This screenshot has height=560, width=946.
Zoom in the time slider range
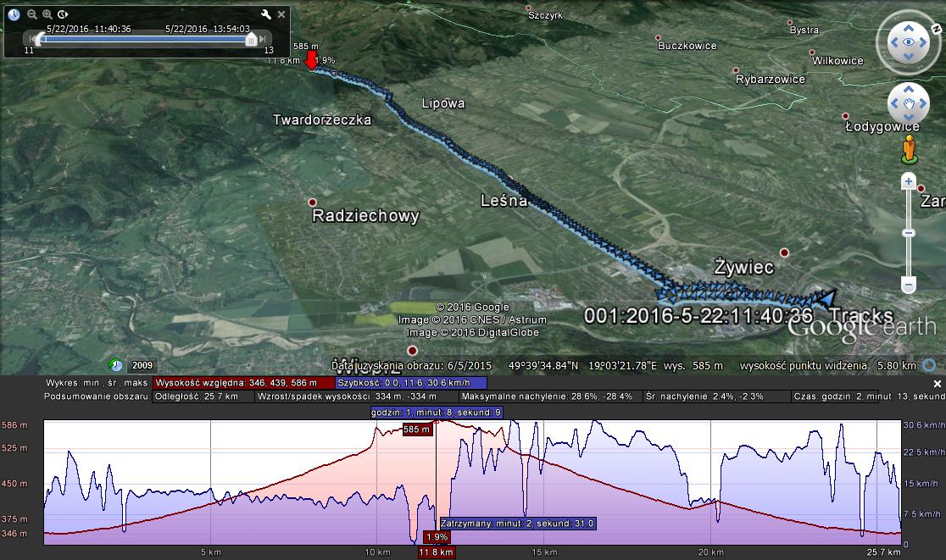pos(47,14)
